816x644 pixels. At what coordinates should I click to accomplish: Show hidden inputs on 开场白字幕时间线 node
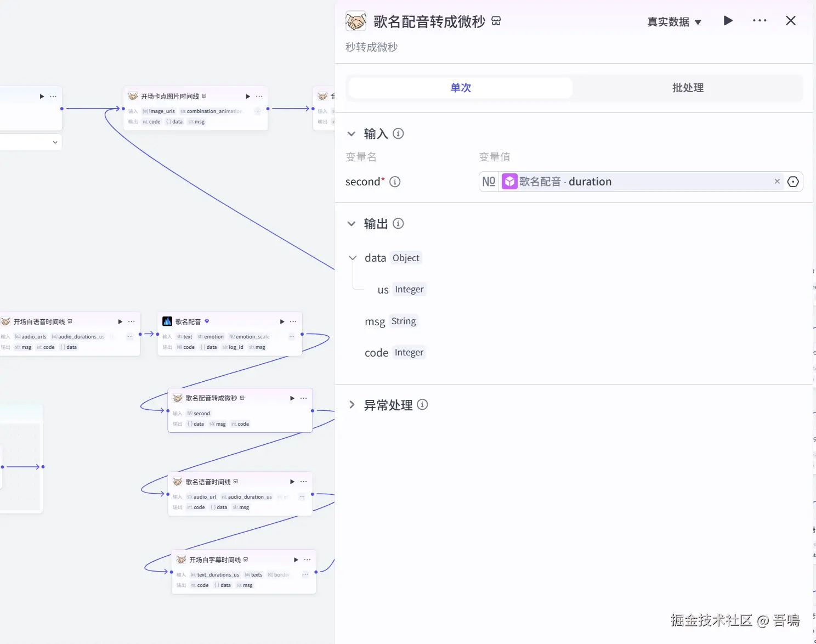pyautogui.click(x=305, y=575)
